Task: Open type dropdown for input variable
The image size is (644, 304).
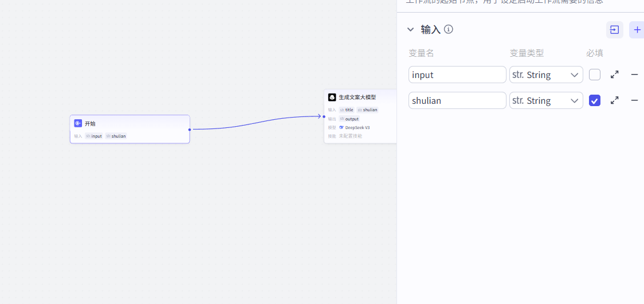Action: click(x=546, y=75)
